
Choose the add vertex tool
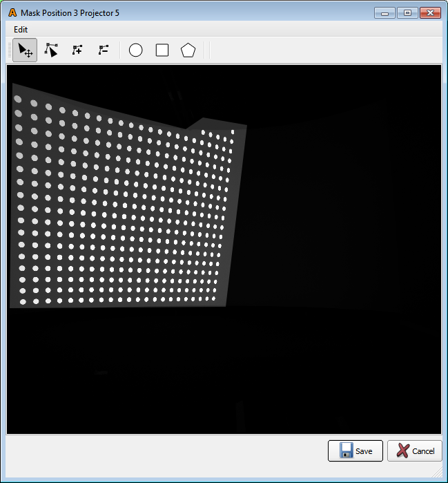(x=77, y=50)
